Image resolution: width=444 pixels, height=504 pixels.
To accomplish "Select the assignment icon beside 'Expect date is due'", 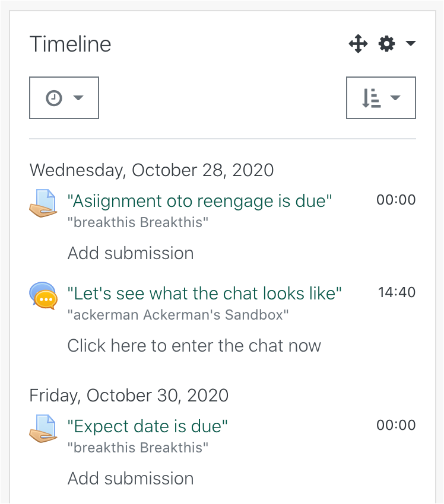I will (43, 426).
